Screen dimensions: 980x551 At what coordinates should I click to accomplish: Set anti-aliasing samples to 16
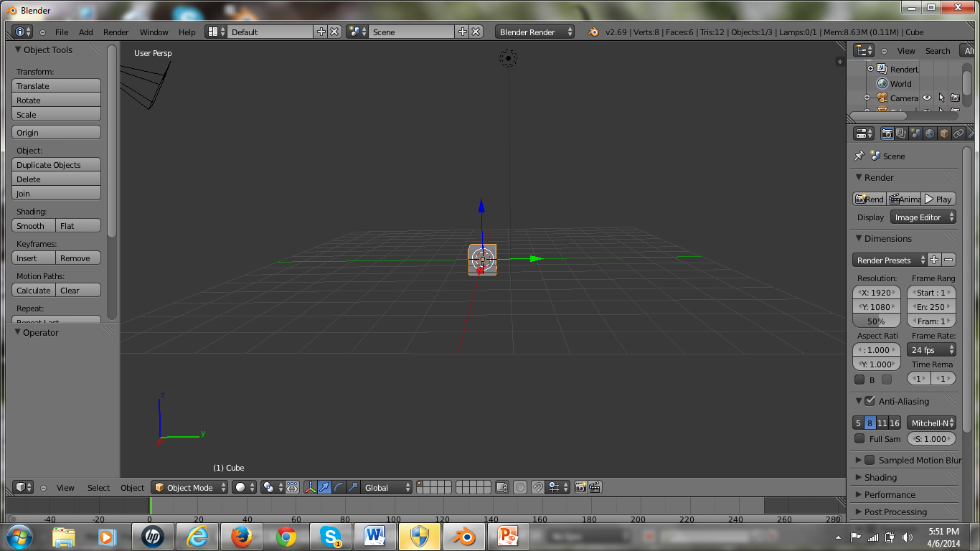coord(896,423)
